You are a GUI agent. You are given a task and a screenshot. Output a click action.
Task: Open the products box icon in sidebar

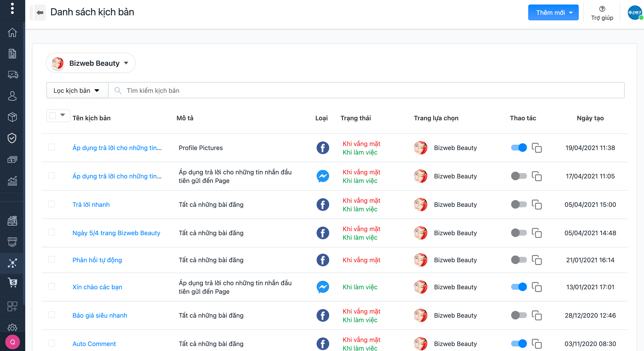coord(12,117)
